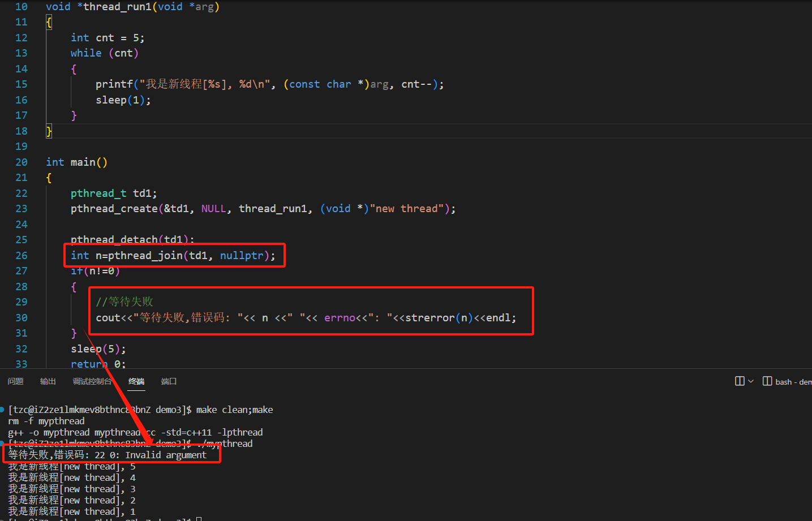Click line number 10 in the gutter

(x=22, y=7)
